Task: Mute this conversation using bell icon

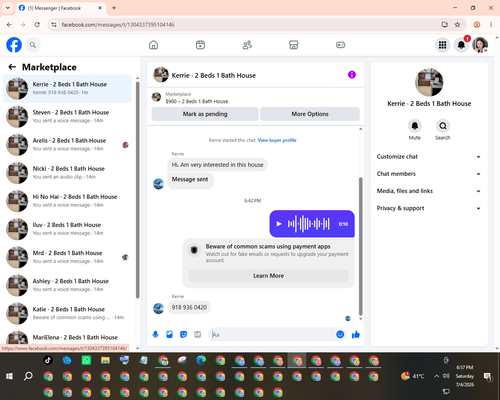Action: [x=415, y=126]
